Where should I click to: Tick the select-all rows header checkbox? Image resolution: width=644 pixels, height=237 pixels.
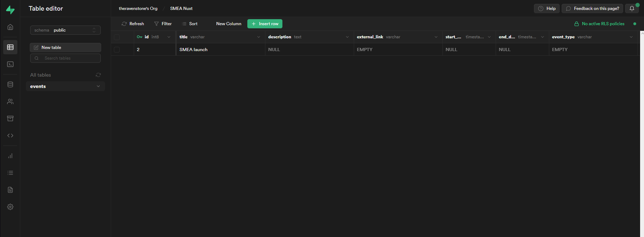(x=117, y=37)
